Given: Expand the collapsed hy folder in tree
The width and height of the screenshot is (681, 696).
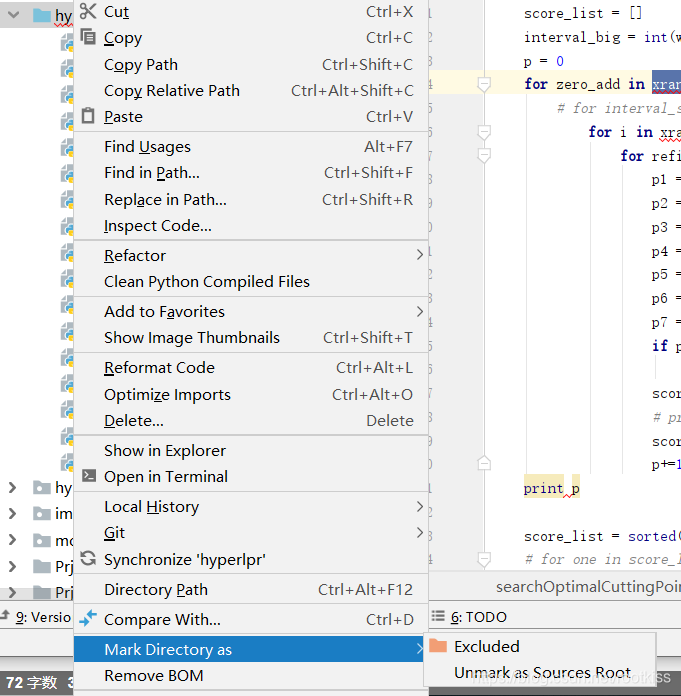Looking at the screenshot, I should click(12, 488).
